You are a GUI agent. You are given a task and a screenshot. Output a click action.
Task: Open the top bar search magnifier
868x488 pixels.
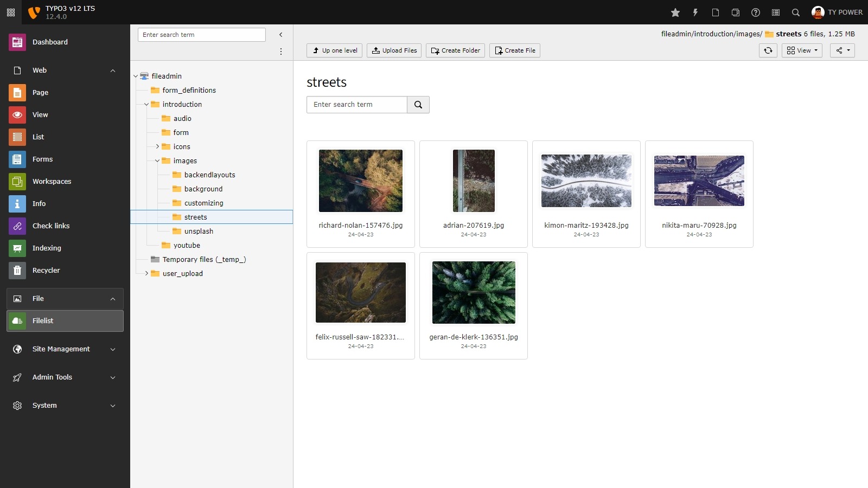[x=796, y=12]
